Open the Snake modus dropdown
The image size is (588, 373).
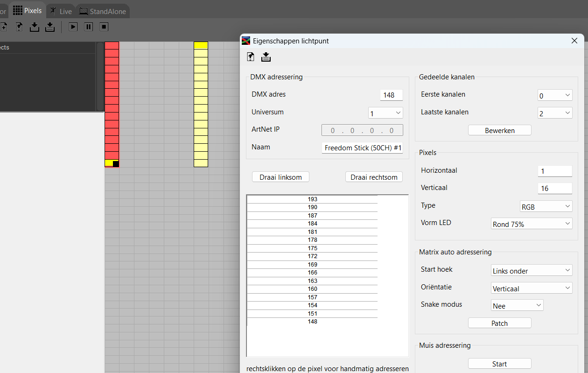517,305
